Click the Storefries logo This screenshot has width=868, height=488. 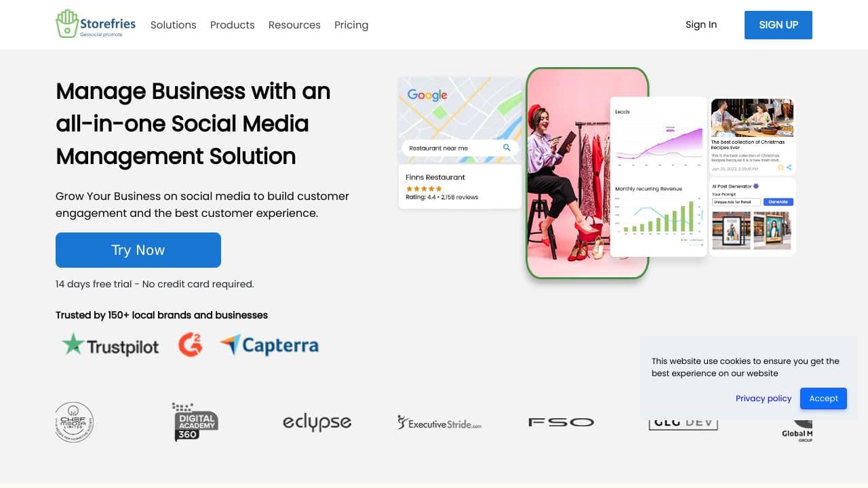pos(96,24)
